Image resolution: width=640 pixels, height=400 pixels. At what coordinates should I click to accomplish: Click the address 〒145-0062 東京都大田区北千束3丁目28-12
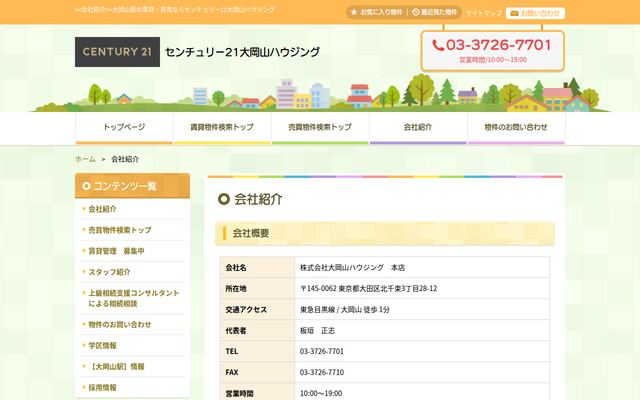coord(368,289)
